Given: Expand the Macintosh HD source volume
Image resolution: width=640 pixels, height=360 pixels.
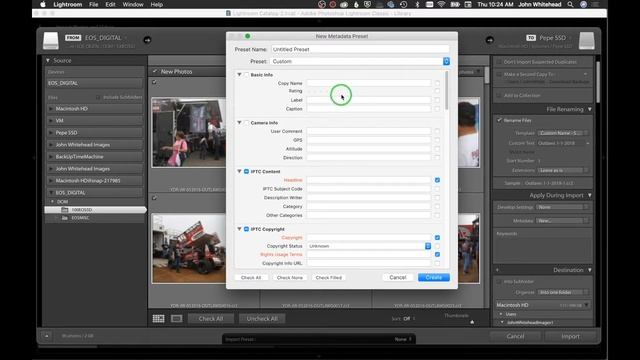Looking at the screenshot, I should coord(51,109).
